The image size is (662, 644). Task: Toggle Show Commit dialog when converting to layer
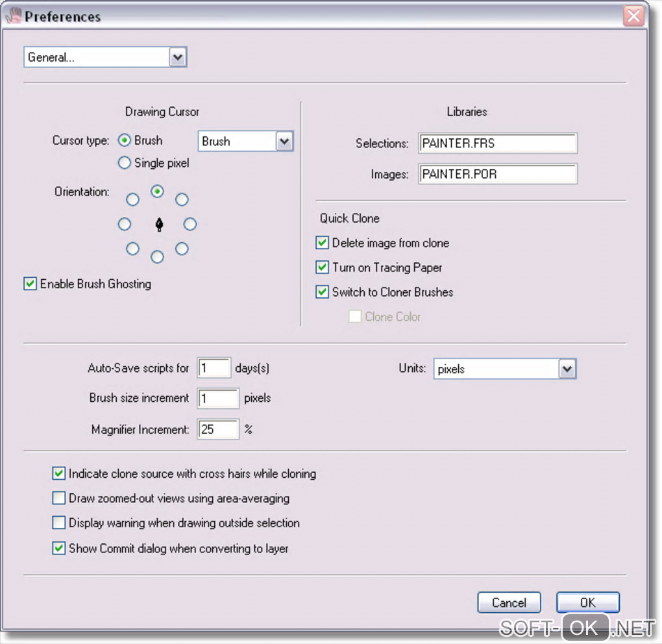tap(58, 548)
